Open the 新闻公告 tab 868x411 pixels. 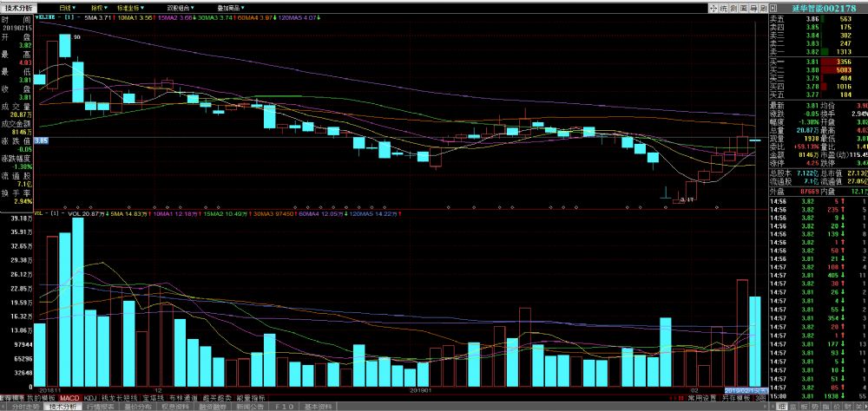(251, 406)
